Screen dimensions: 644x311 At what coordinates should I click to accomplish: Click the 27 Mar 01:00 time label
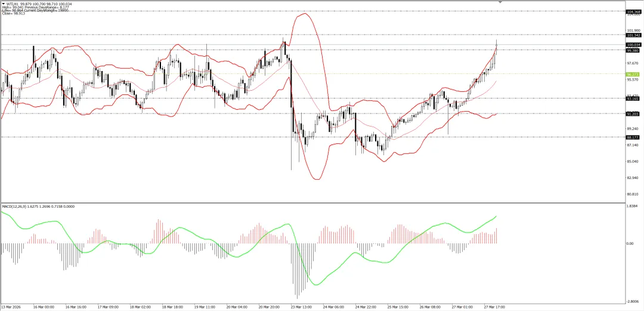click(x=463, y=307)
